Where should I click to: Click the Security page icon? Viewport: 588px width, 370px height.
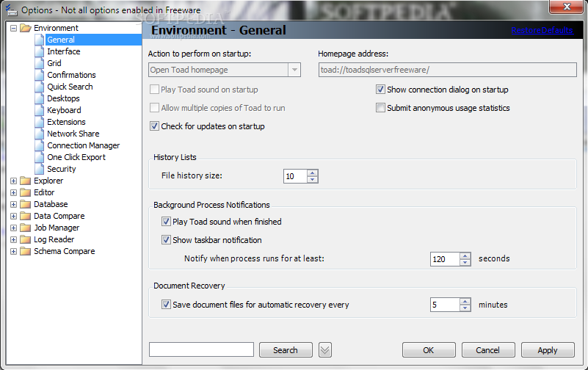point(40,169)
